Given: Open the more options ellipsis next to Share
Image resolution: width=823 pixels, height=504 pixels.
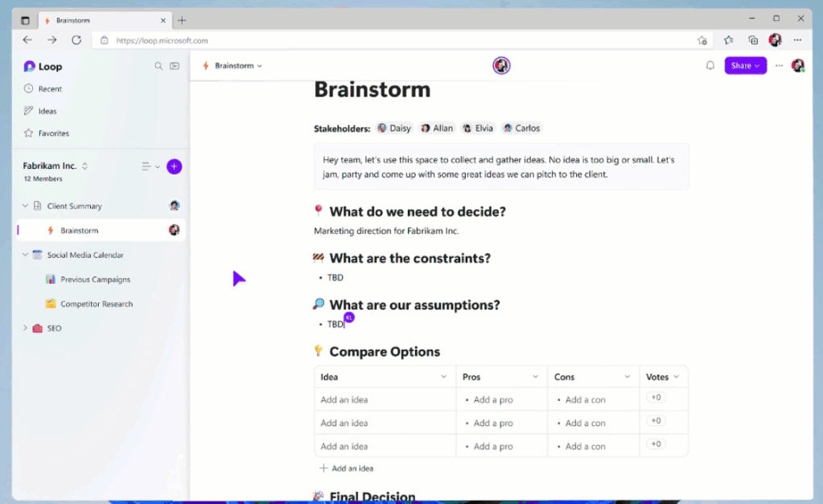Looking at the screenshot, I should pos(779,66).
